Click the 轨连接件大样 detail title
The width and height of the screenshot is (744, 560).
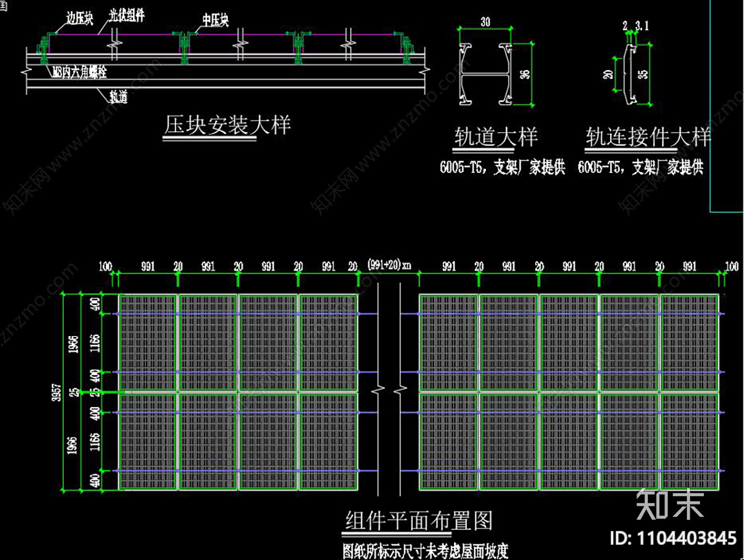pos(648,137)
